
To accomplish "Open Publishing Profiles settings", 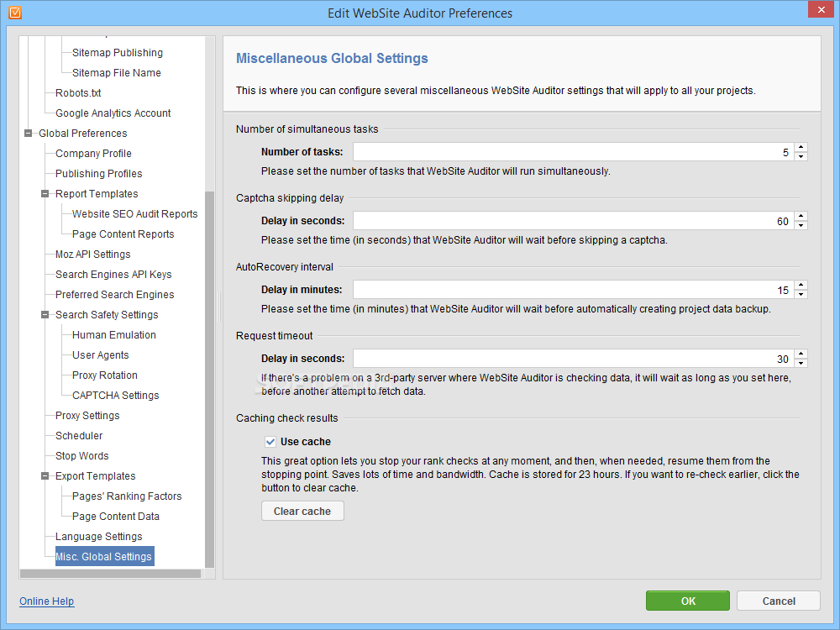I will (98, 174).
